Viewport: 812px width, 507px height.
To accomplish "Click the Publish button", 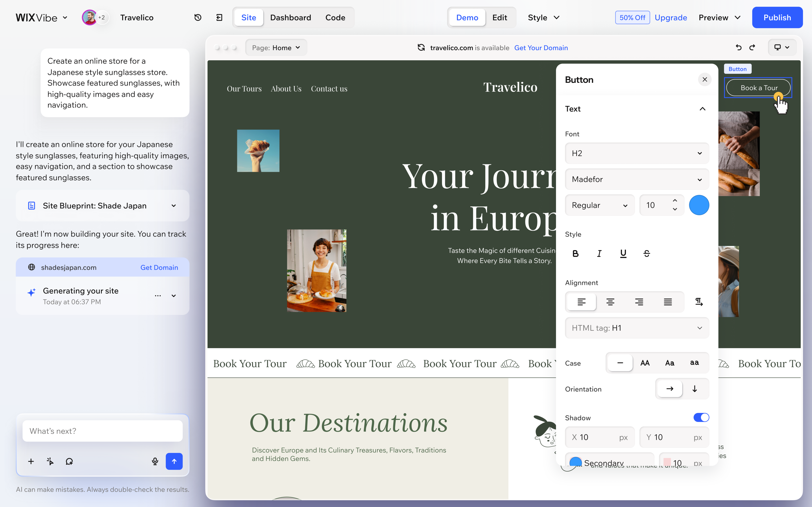I will click(x=777, y=17).
